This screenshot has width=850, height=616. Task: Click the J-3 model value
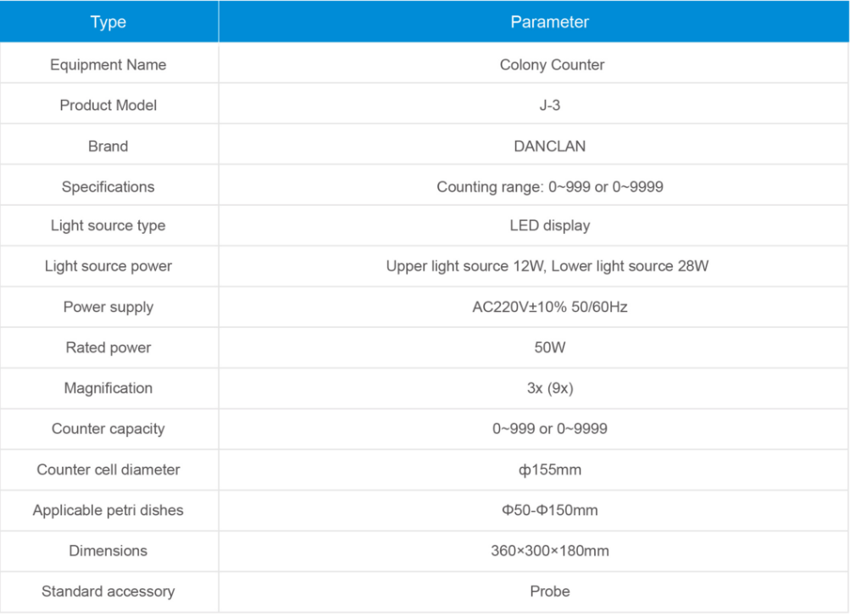(x=550, y=105)
